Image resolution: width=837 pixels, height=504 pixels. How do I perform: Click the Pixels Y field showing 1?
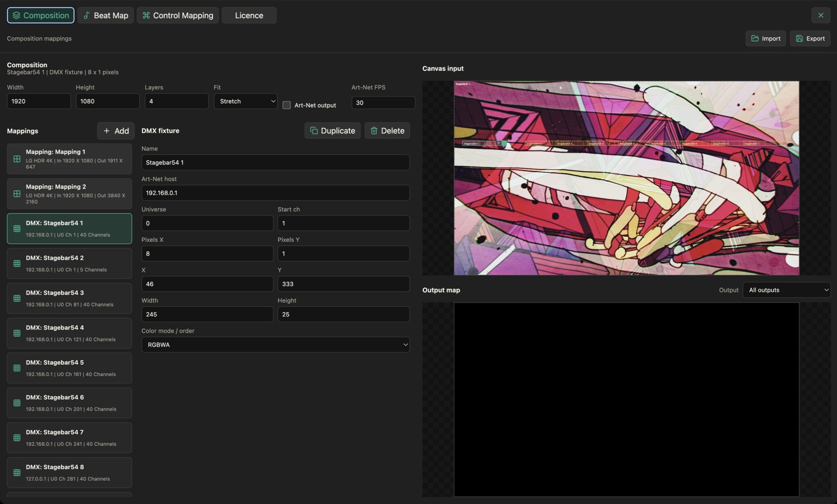pos(344,254)
